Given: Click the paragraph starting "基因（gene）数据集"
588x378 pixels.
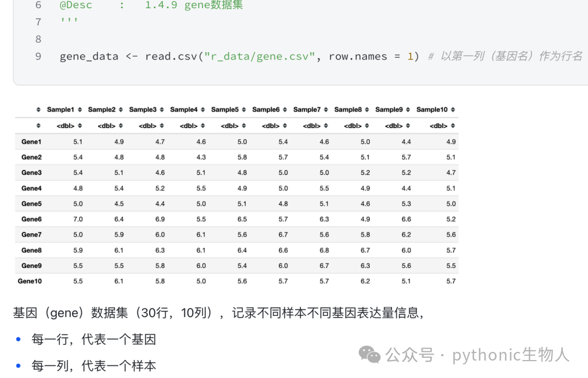Looking at the screenshot, I should pyautogui.click(x=219, y=313).
